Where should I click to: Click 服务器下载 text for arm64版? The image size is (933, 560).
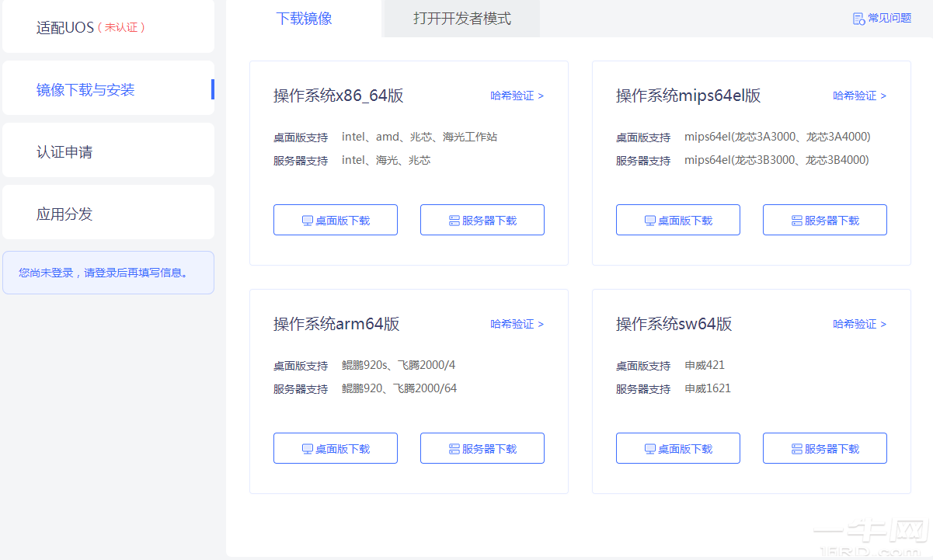point(489,449)
